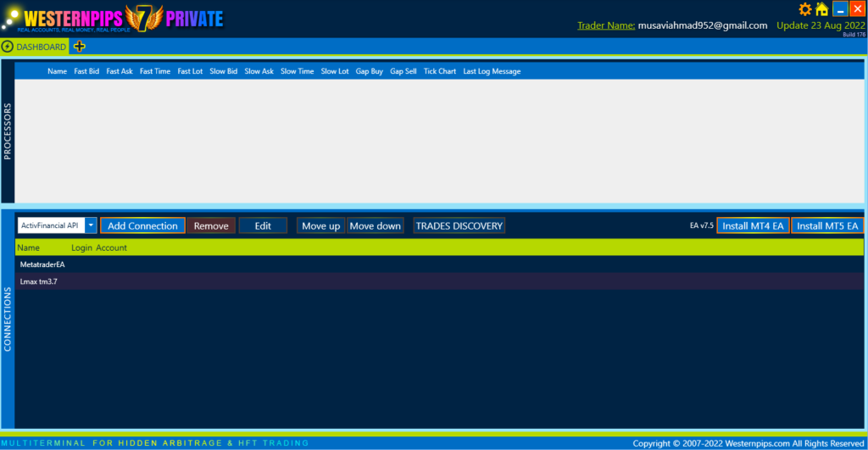Viewport: 868px width, 450px height.
Task: Select the Lmax tm3.7 connection row
Action: pyautogui.click(x=439, y=281)
